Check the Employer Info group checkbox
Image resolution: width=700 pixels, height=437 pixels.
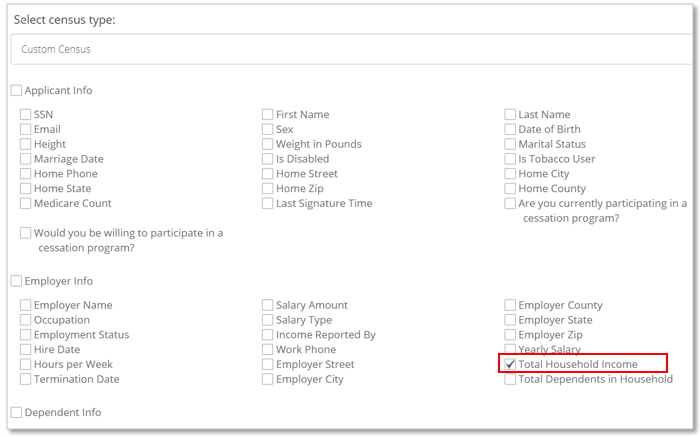pyautogui.click(x=17, y=281)
